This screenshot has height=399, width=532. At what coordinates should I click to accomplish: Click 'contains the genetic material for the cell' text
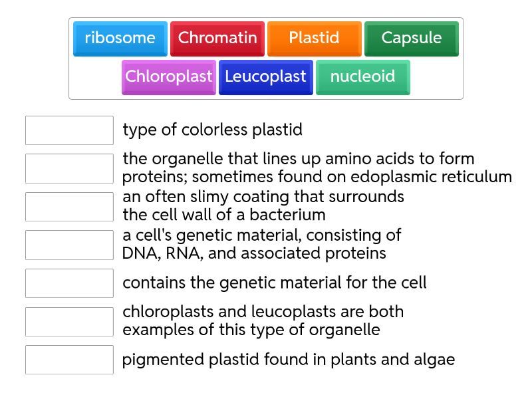point(274,283)
